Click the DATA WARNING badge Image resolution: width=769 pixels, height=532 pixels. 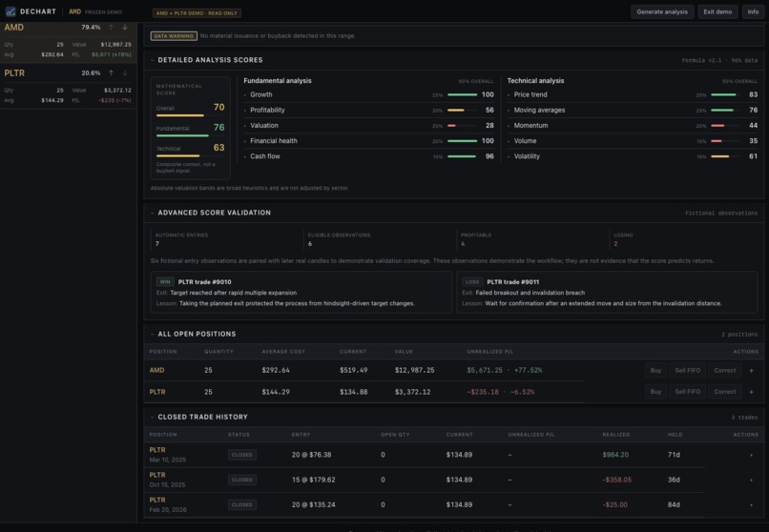pyautogui.click(x=174, y=36)
